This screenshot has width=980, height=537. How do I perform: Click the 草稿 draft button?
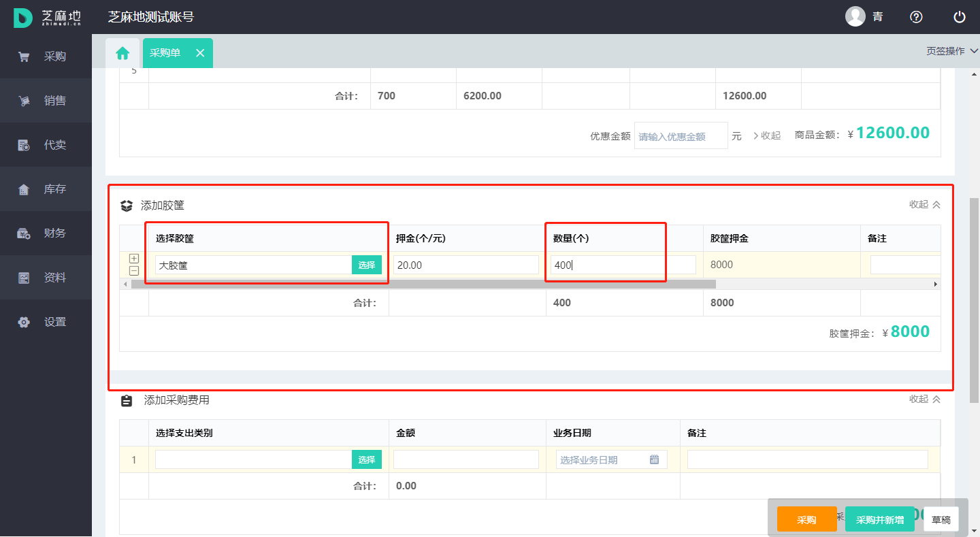tap(941, 519)
